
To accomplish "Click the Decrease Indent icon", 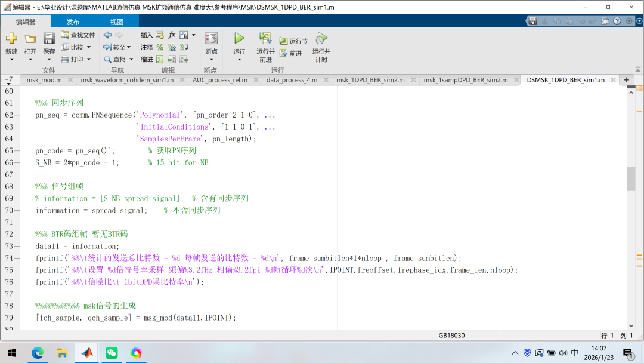I will (184, 60).
